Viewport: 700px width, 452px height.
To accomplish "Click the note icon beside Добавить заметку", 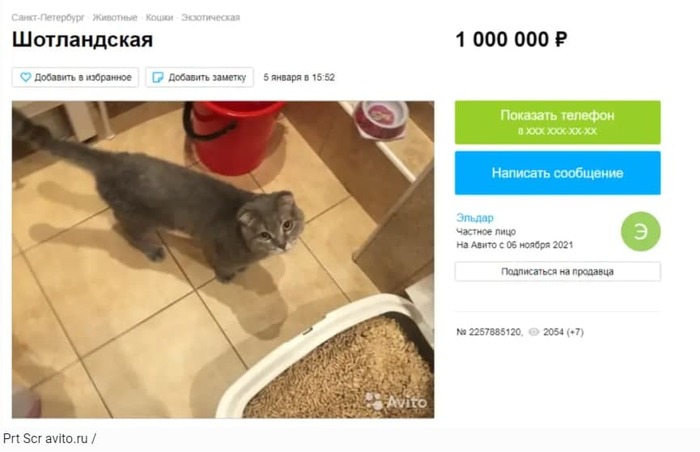I will (158, 77).
